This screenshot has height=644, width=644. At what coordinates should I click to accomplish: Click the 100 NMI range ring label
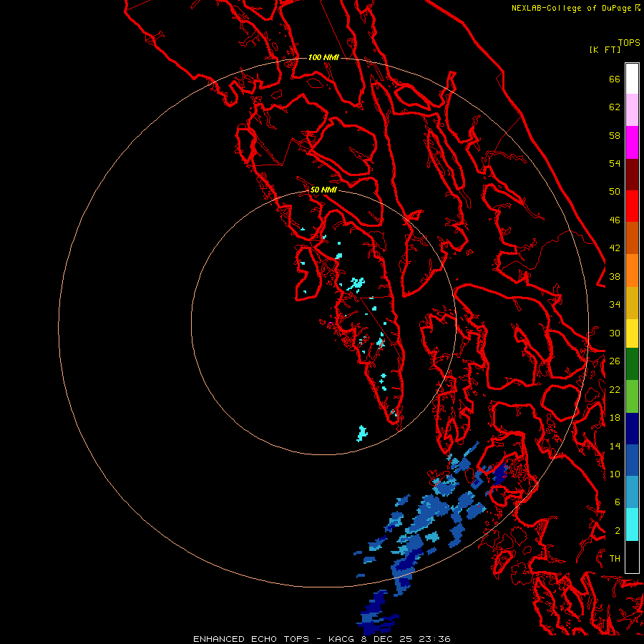[323, 57]
